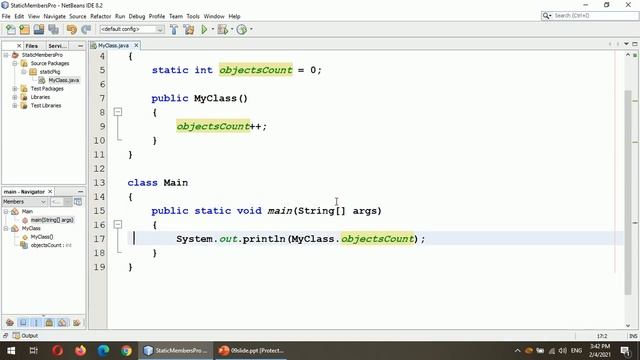Click the Build Project hammer icon

(x=174, y=29)
